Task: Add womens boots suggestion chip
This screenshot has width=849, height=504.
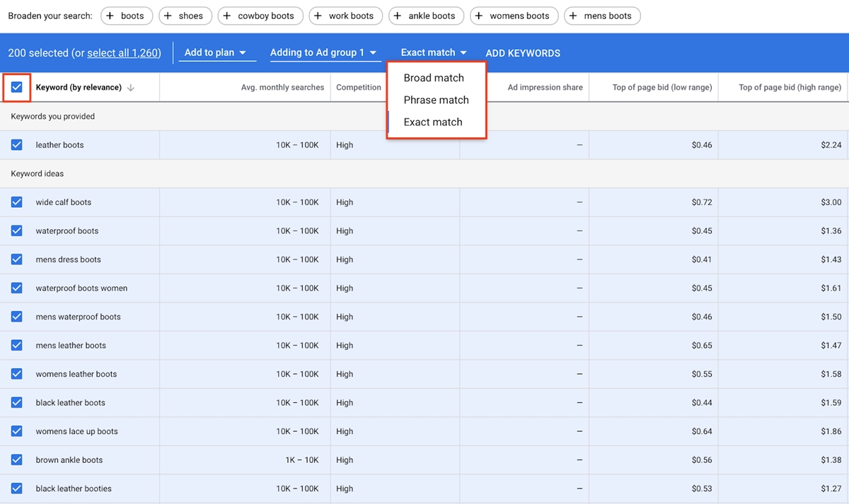Action: [x=514, y=16]
